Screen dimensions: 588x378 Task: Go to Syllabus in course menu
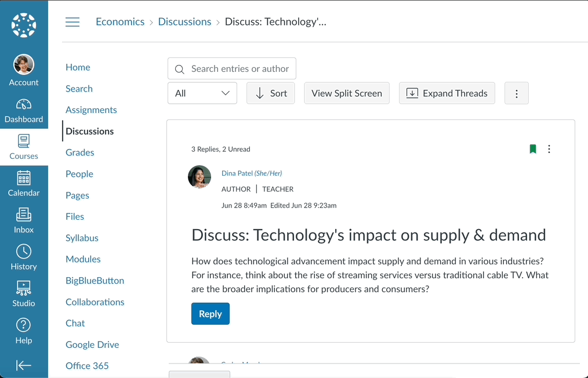[x=82, y=238]
